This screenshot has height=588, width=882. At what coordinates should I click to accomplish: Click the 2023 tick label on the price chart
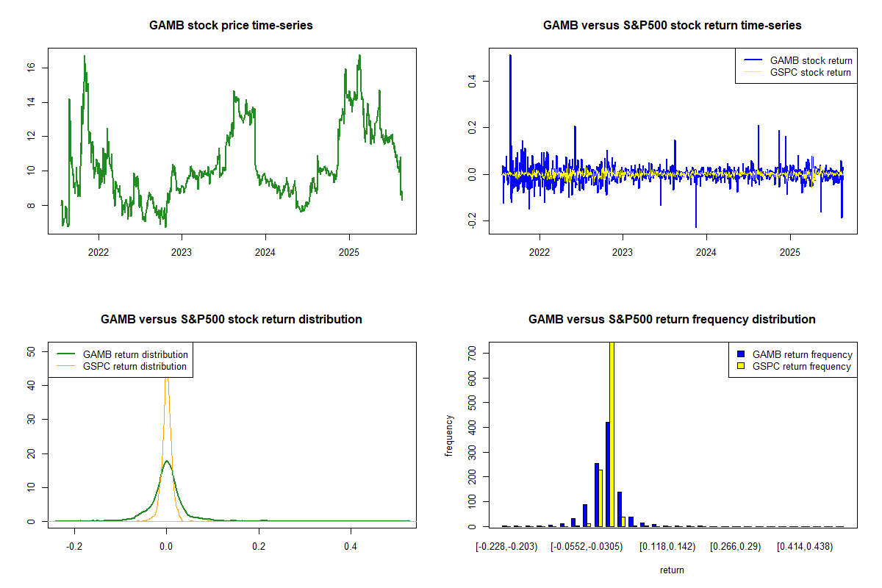182,252
